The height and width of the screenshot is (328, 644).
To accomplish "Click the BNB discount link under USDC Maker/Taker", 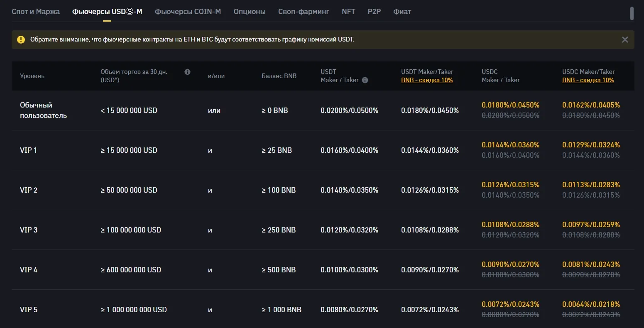I will (588, 80).
